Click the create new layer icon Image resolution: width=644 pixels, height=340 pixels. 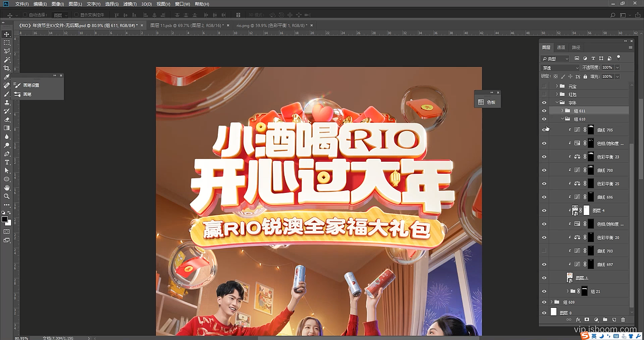(614, 319)
